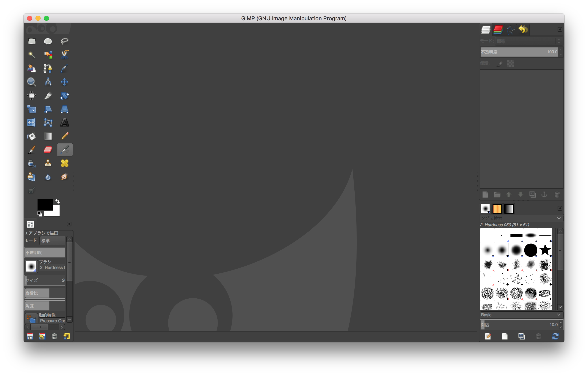588x376 pixels.
Task: Select the Perspective Clone tool
Action: 32,177
